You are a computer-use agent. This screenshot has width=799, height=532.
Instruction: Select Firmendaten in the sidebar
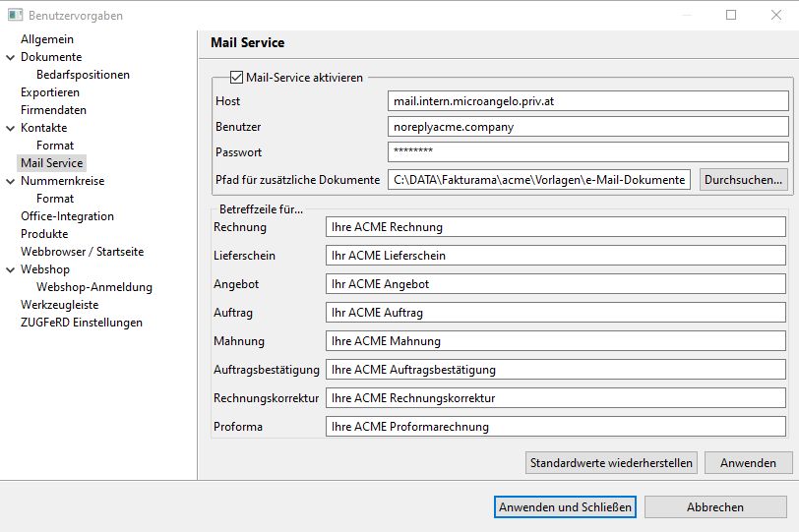pos(53,110)
